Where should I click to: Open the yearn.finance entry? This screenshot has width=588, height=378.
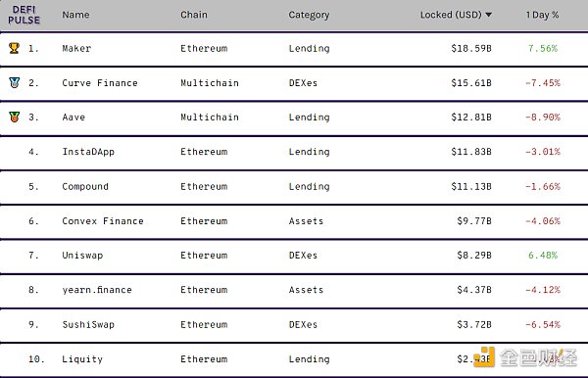pos(97,290)
